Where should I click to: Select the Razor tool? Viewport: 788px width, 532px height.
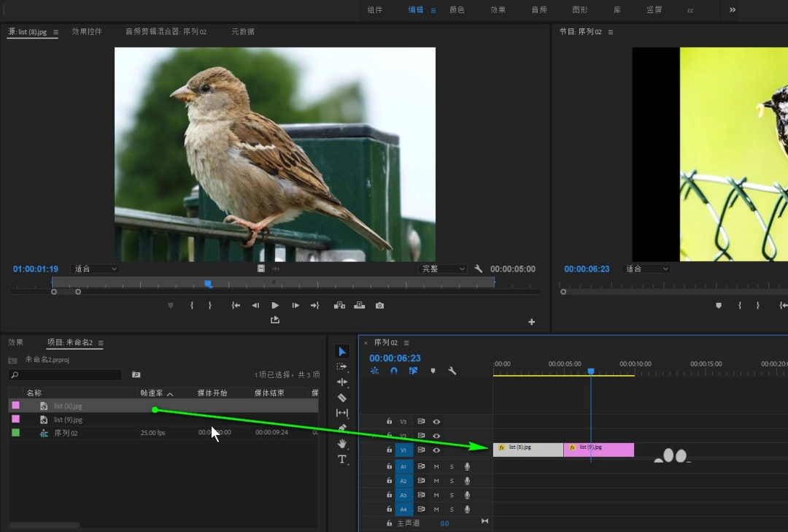pyautogui.click(x=341, y=398)
